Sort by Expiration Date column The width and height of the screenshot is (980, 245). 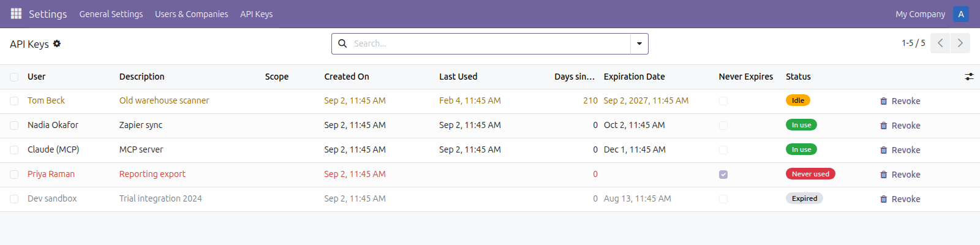point(634,77)
